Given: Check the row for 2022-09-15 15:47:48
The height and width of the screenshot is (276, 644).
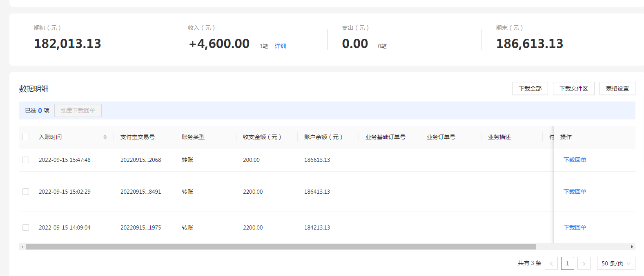Looking at the screenshot, I should point(26,160).
